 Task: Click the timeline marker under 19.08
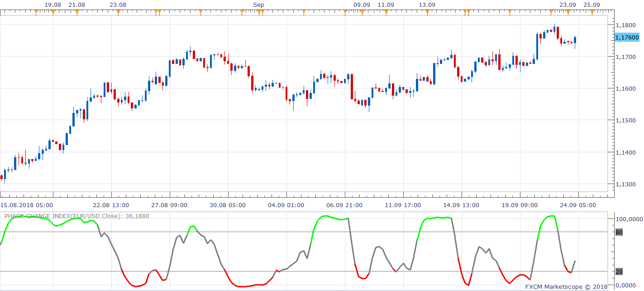(x=53, y=12)
